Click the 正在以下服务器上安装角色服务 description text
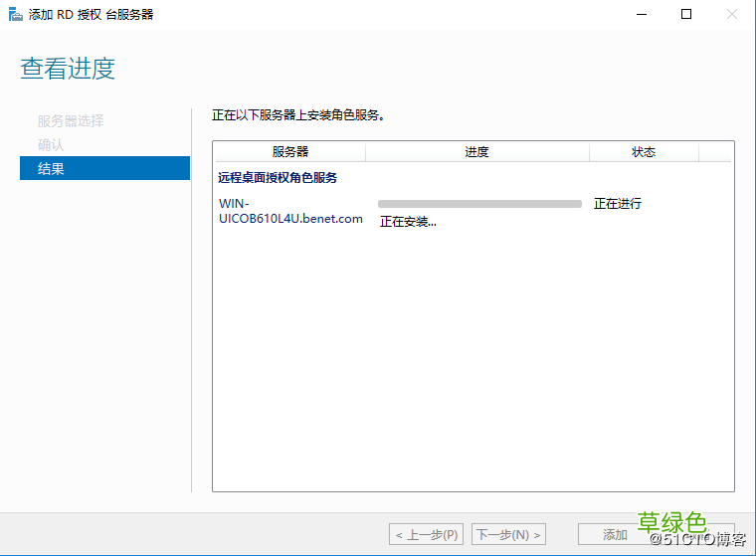This screenshot has height=556, width=756. pyautogui.click(x=298, y=114)
